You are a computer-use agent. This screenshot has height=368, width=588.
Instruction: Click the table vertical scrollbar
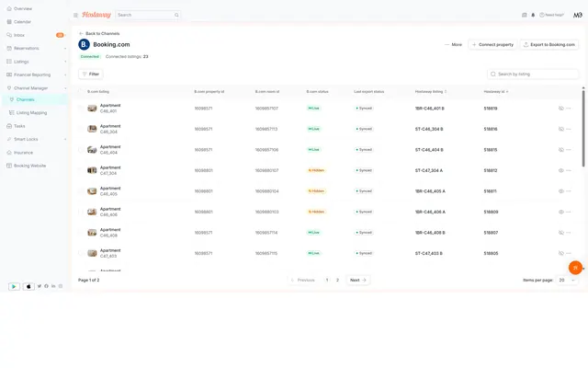point(583,128)
